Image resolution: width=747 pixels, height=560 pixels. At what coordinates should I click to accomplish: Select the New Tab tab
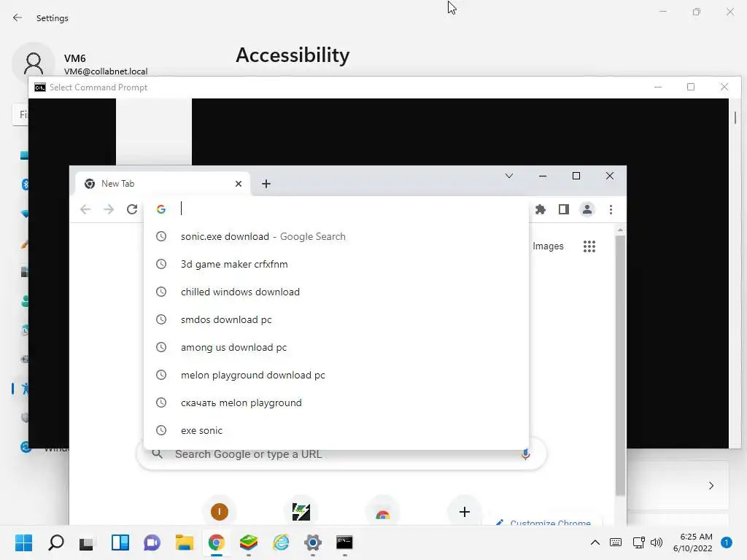point(163,184)
